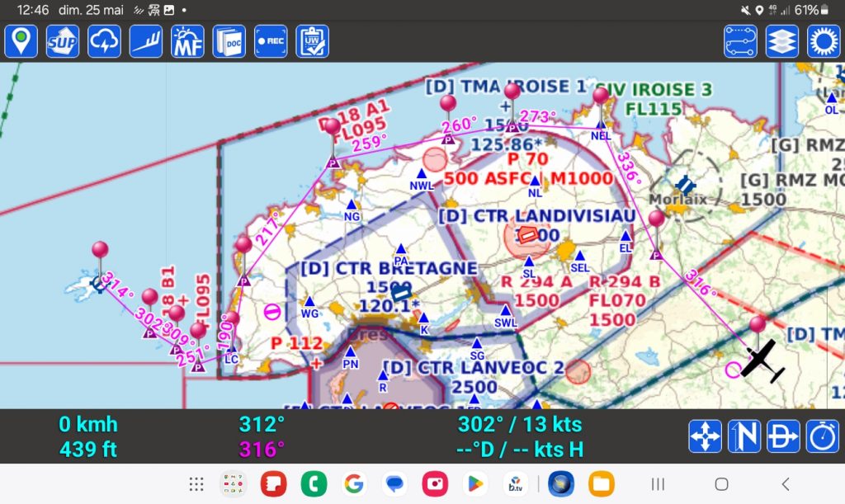
Task: Open the map layers selector
Action: pos(781,41)
